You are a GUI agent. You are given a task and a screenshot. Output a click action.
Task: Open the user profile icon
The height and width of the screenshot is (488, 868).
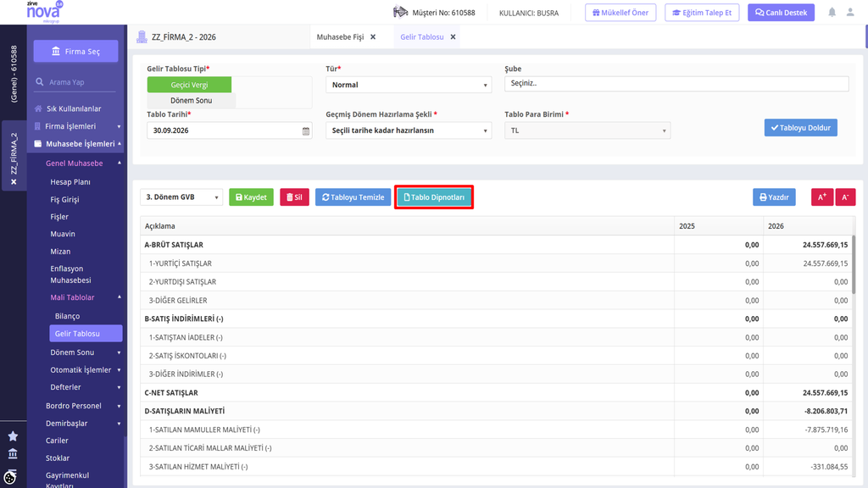click(849, 12)
